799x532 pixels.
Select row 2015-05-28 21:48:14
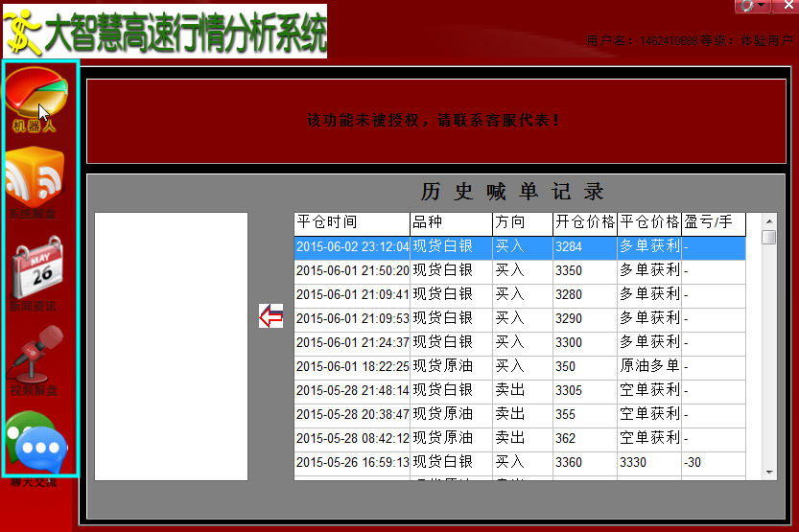(x=520, y=391)
